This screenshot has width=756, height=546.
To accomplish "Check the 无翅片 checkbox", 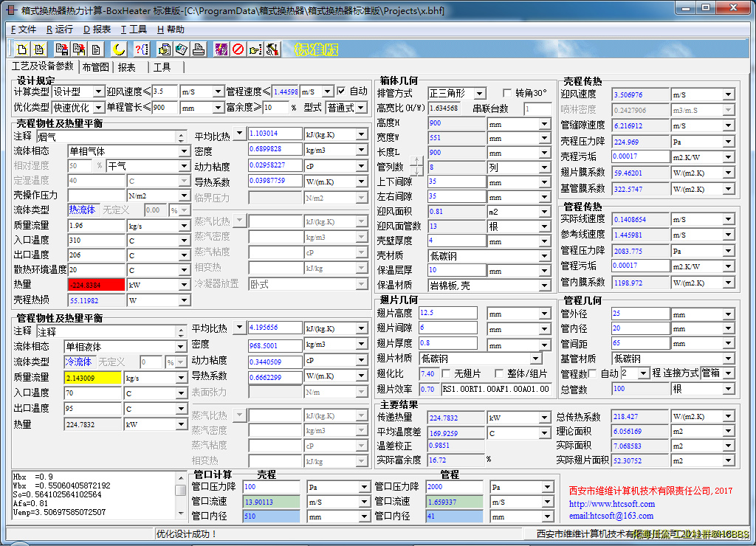I will click(447, 373).
